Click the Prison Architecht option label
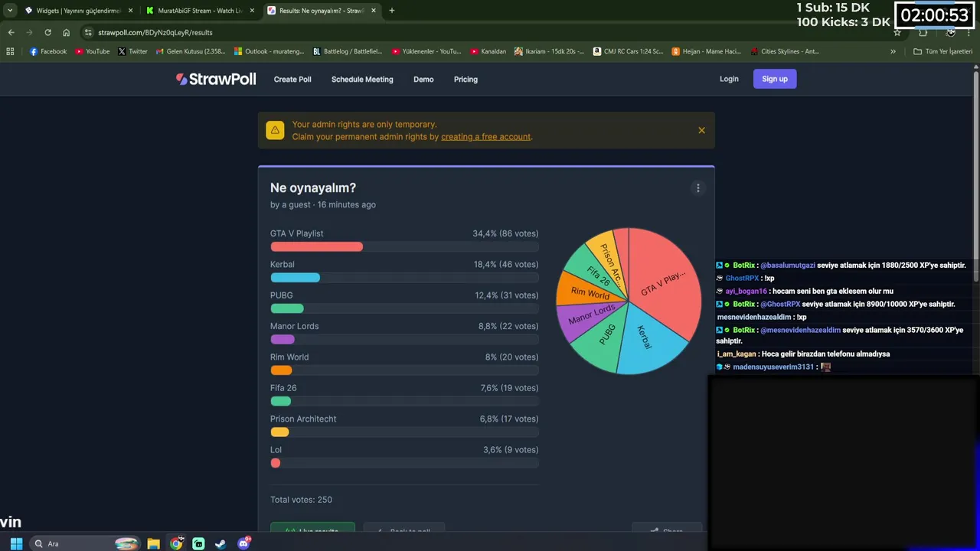The image size is (980, 551). [x=303, y=419]
